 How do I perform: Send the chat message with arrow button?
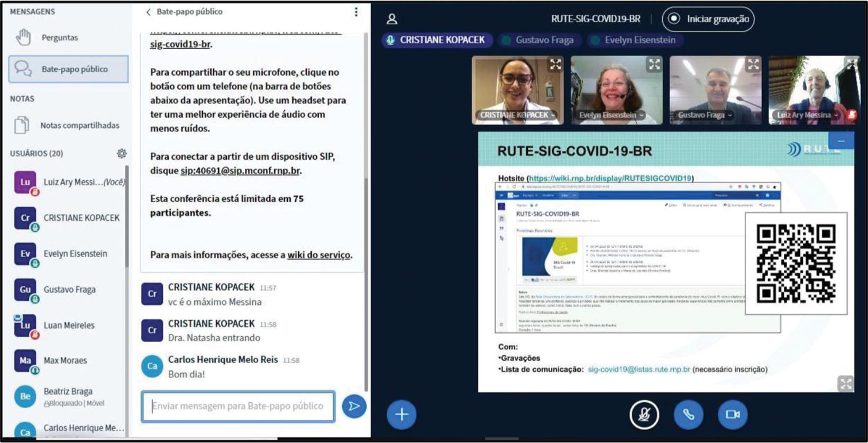(x=354, y=406)
